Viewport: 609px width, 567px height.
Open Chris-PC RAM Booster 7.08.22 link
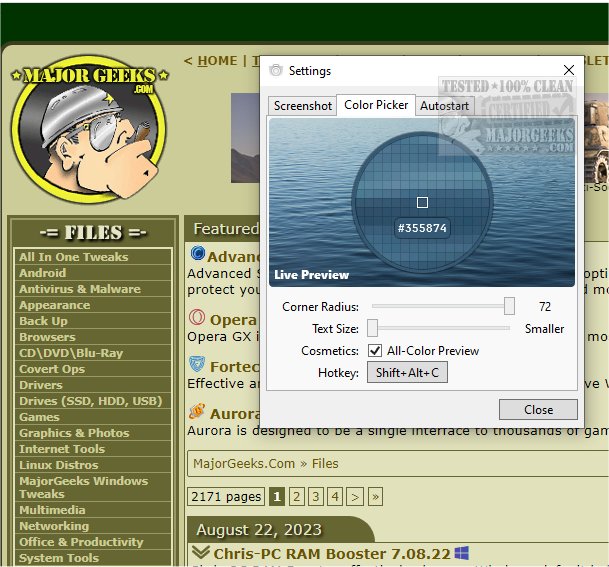[x=332, y=553]
